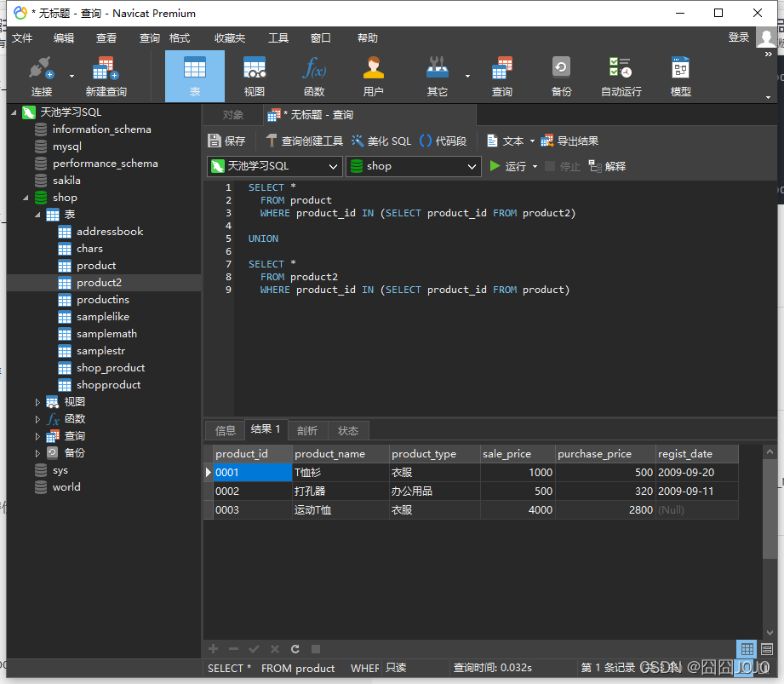
Task: Open the 编辑 menu
Action: 64,38
